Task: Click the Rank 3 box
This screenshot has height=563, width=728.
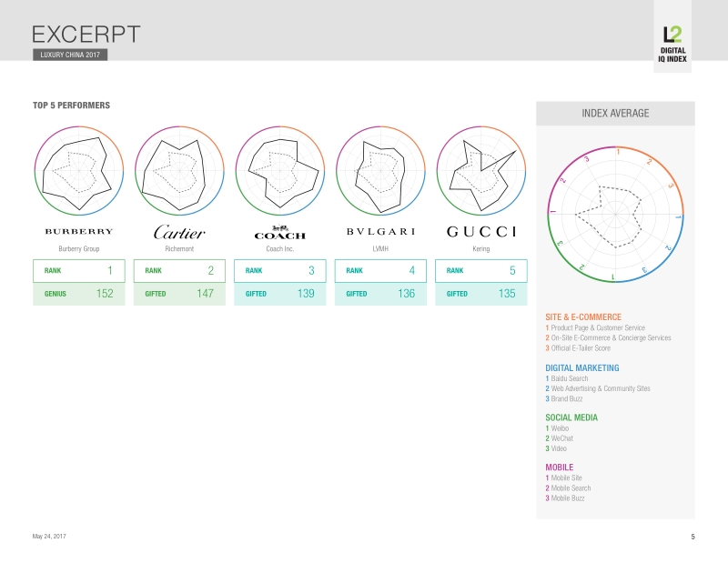Action: click(x=280, y=271)
